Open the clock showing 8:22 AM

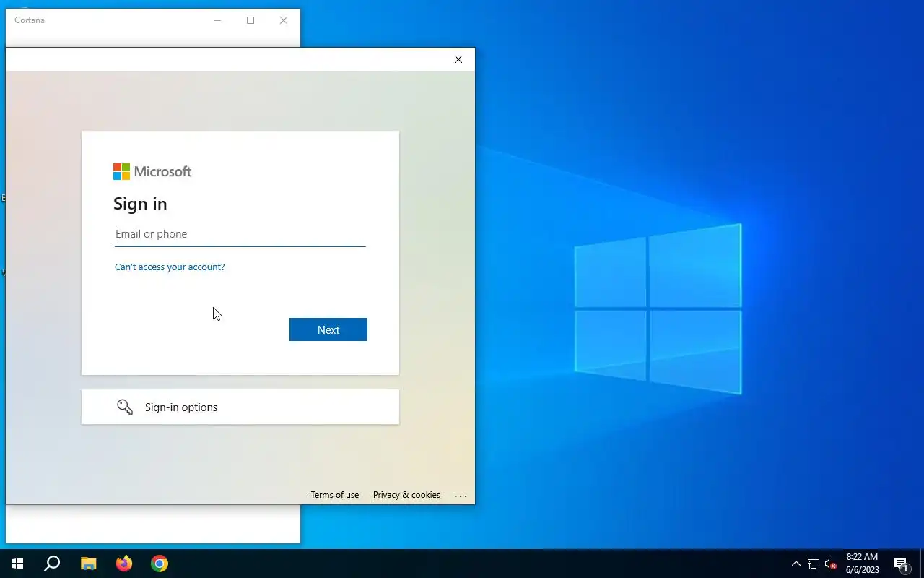[x=862, y=564]
